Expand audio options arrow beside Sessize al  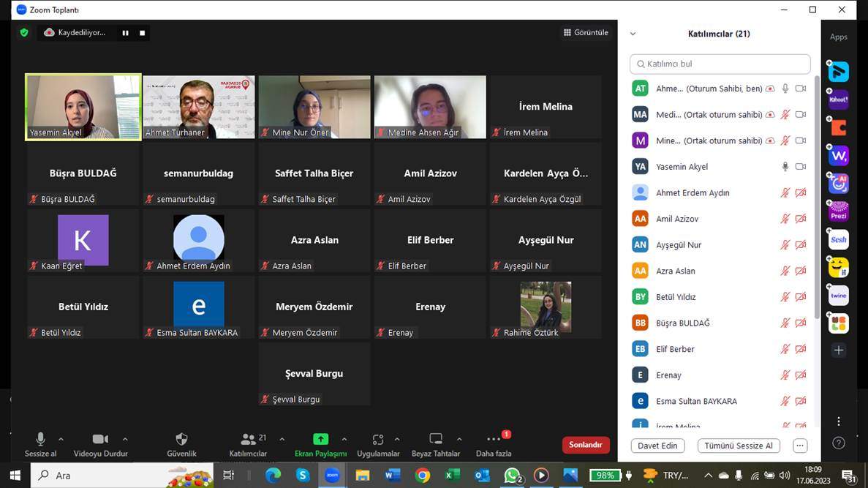coord(61,439)
